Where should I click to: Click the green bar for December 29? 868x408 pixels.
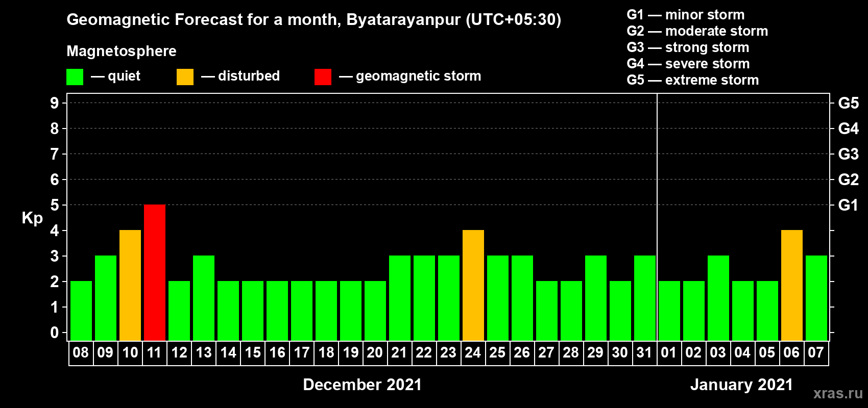pos(596,298)
